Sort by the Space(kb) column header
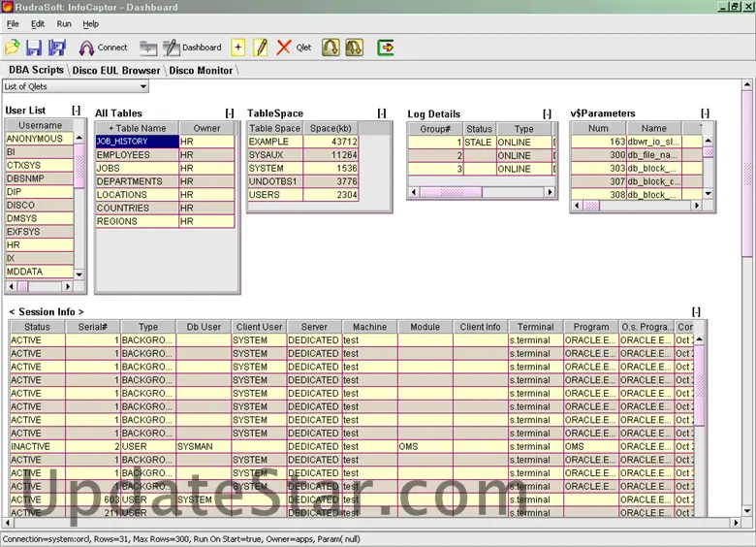756x547 pixels. [x=331, y=128]
